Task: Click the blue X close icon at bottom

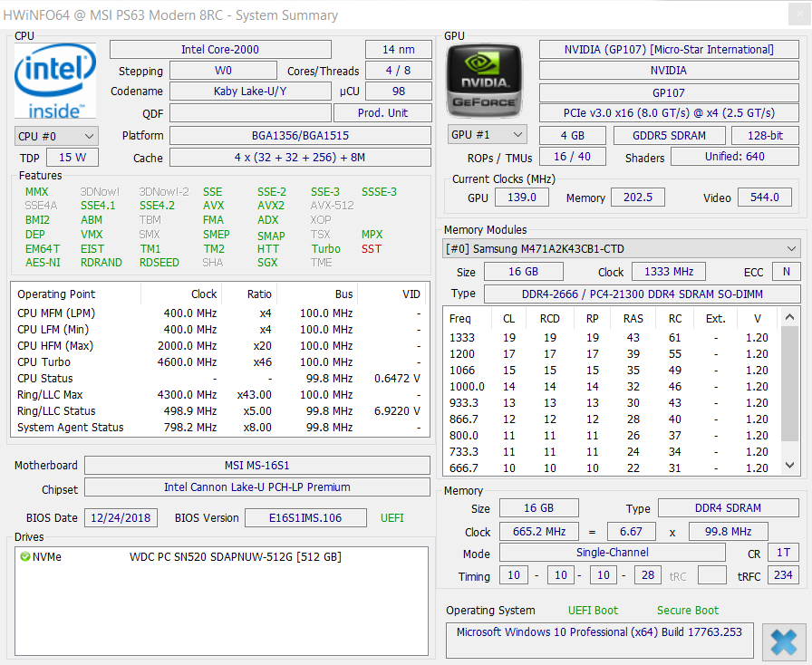Action: tap(784, 642)
